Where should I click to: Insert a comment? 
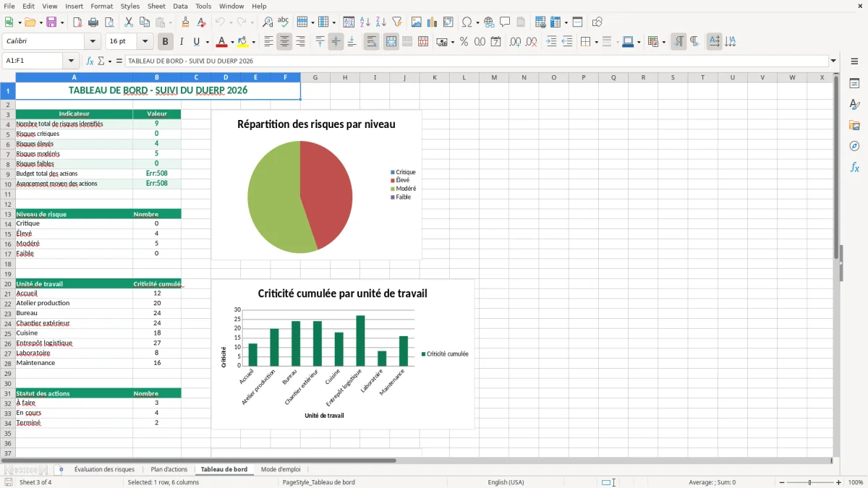(505, 22)
